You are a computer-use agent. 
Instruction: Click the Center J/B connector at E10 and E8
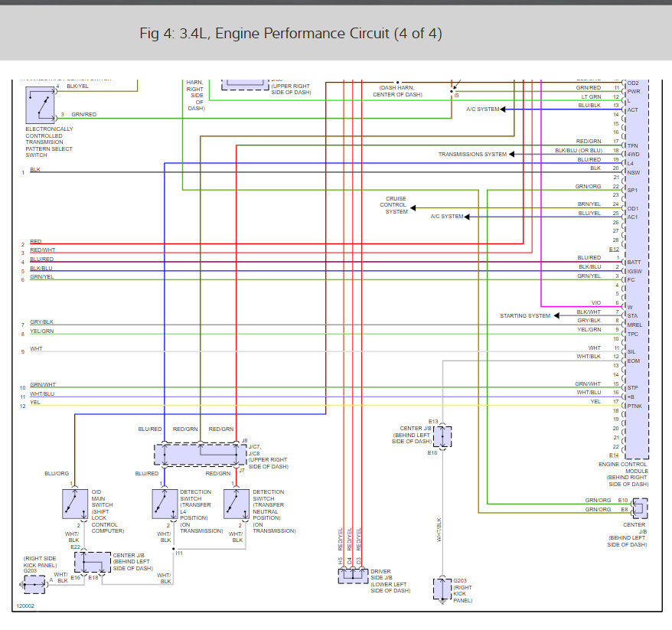640,508
